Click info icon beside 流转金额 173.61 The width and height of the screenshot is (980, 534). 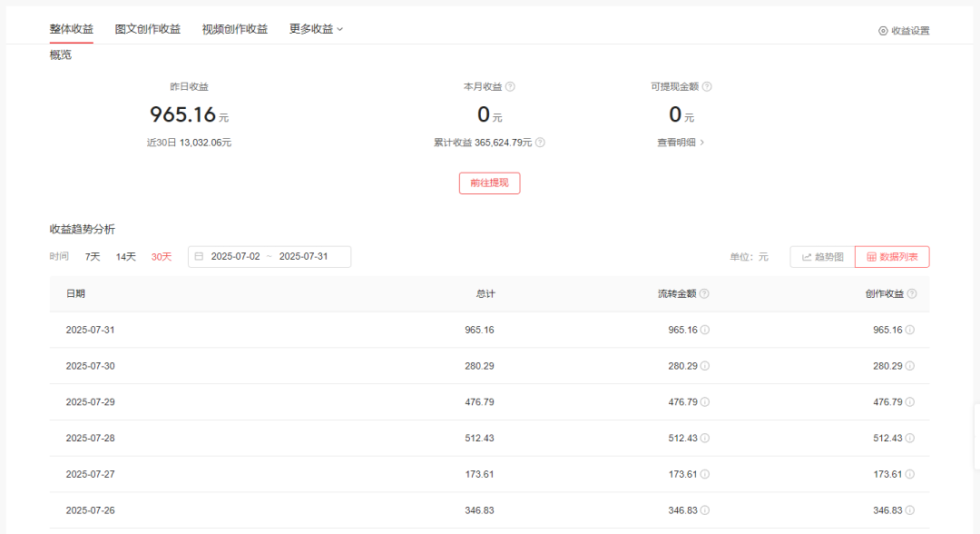pyautogui.click(x=705, y=475)
